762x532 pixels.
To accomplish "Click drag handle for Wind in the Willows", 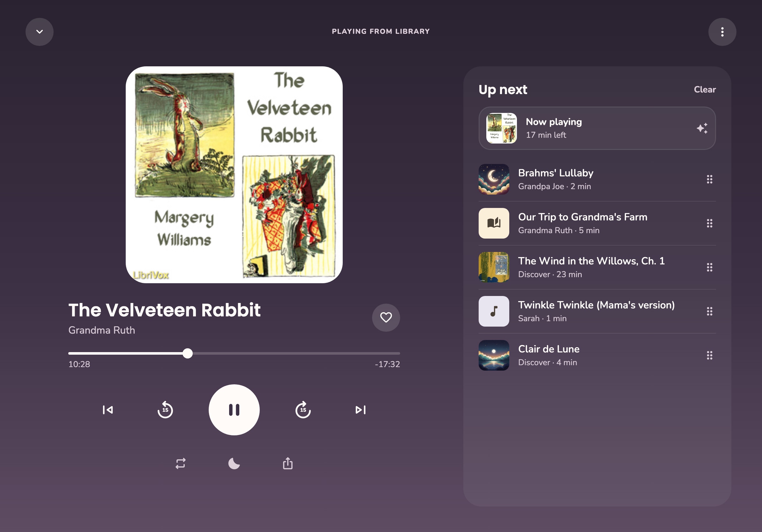I will (709, 267).
